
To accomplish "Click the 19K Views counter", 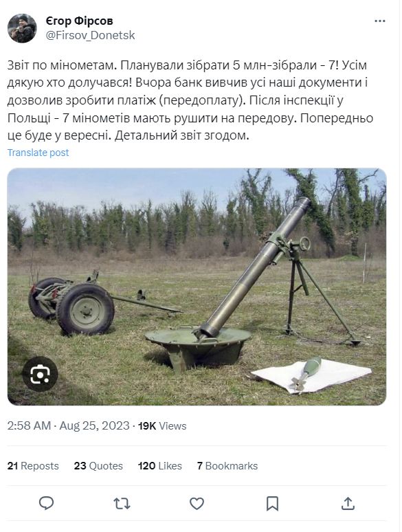I will click(162, 425).
